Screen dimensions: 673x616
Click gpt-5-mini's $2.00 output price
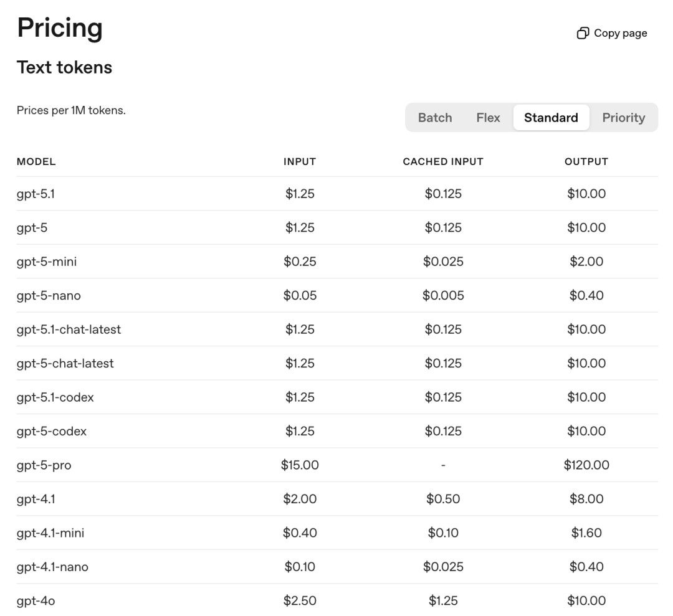tap(586, 262)
